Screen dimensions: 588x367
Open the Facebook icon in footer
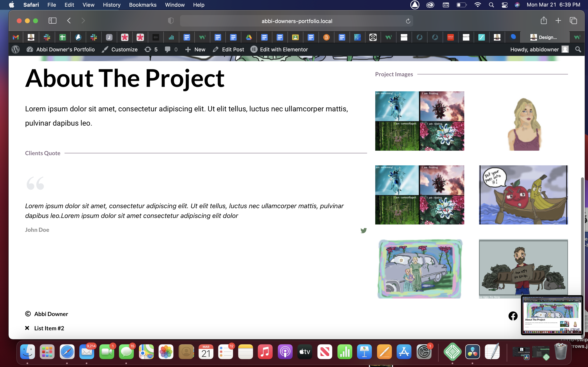pyautogui.click(x=513, y=316)
